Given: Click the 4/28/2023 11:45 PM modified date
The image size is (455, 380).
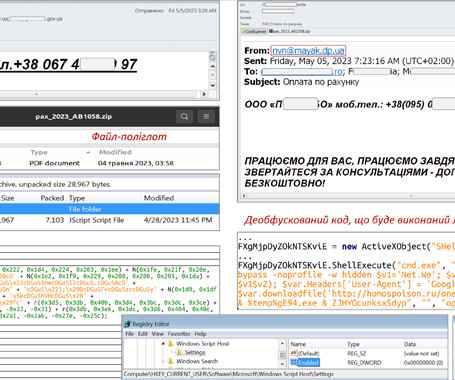Looking at the screenshot, I should tap(178, 220).
